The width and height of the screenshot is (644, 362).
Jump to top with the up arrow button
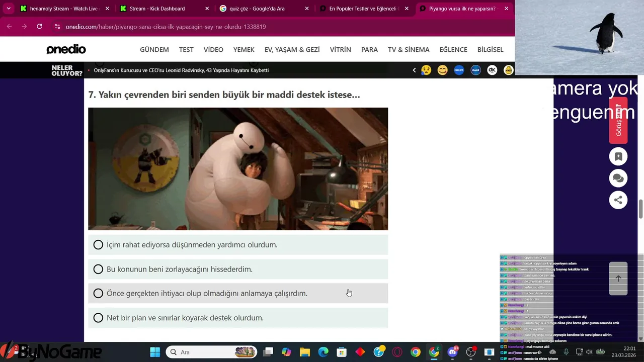click(x=618, y=279)
